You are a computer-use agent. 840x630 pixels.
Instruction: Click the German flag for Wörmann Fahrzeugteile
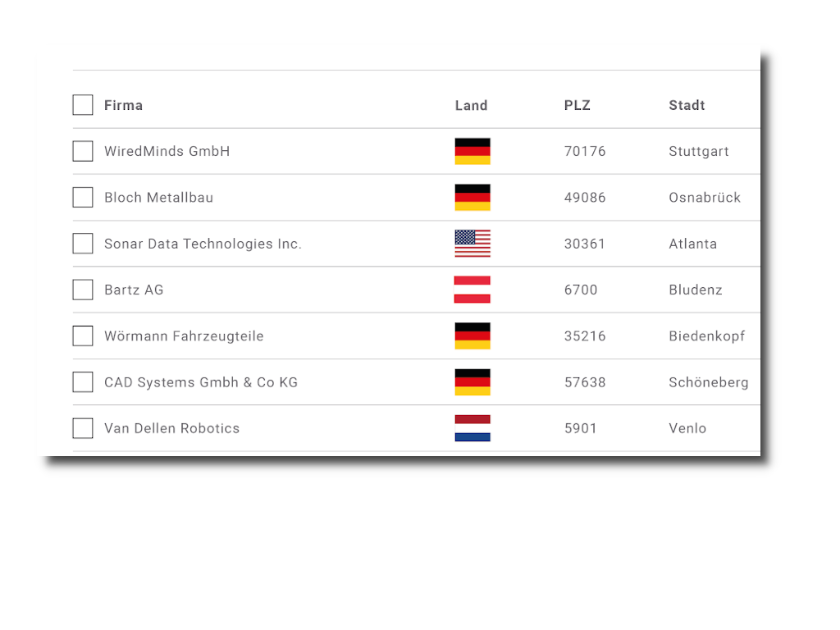[x=472, y=336]
